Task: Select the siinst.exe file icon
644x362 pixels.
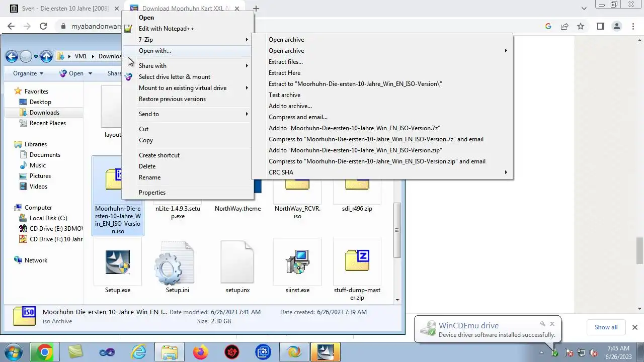Action: pyautogui.click(x=297, y=262)
